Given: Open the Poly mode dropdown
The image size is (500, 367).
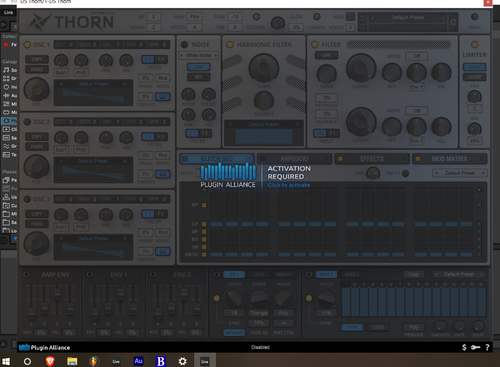Looking at the screenshot, I should [194, 17].
